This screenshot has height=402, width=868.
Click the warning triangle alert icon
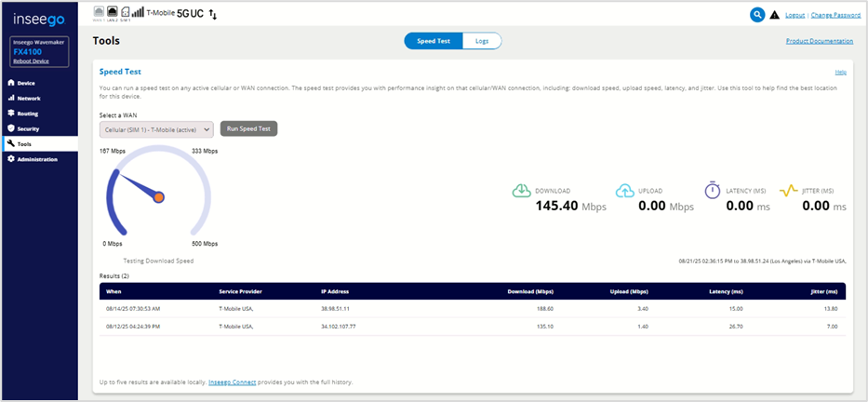[774, 15]
